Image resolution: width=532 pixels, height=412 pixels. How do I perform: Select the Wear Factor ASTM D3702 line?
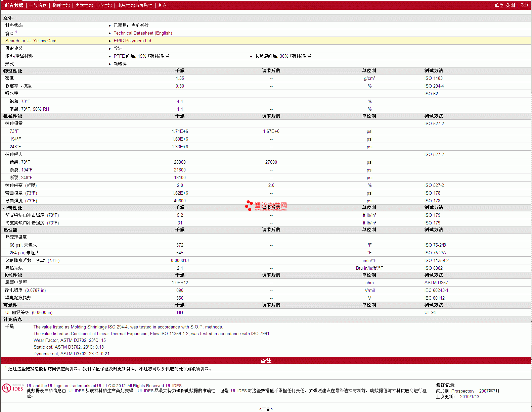click(70, 340)
